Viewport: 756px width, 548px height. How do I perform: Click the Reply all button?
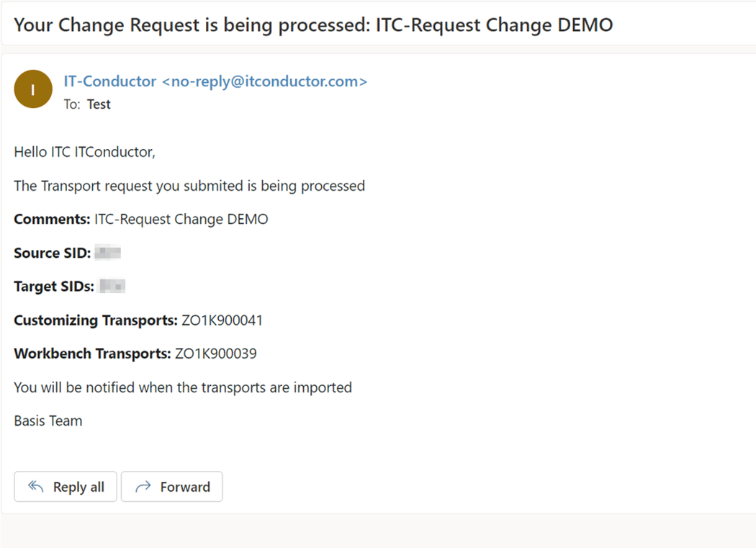[65, 486]
